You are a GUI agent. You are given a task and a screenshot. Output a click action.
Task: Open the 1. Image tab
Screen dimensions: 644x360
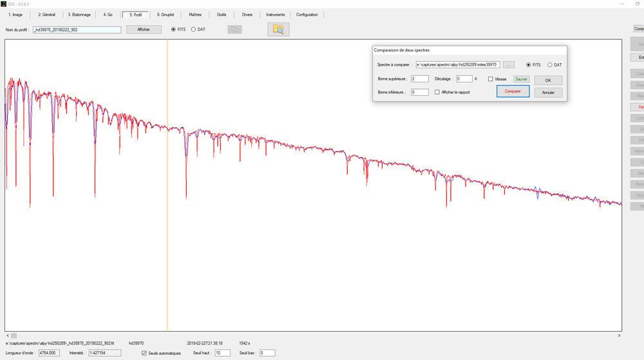(15, 15)
